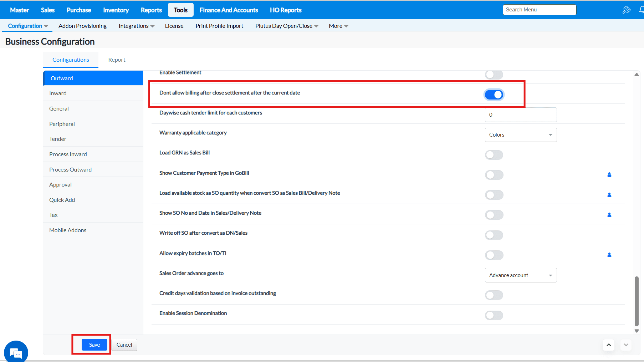Switch to the Report tab
The image size is (644, 362).
click(117, 60)
